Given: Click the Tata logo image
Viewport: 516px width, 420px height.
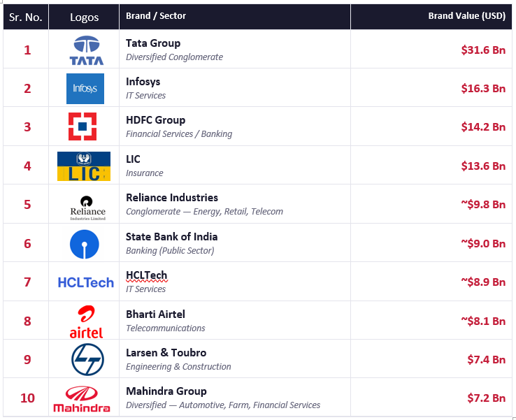Looking at the screenshot, I should (x=86, y=50).
